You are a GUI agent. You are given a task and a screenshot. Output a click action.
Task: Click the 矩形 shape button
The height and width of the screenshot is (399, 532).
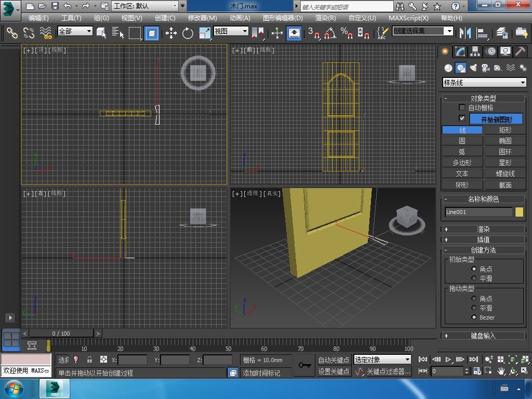[x=505, y=130]
